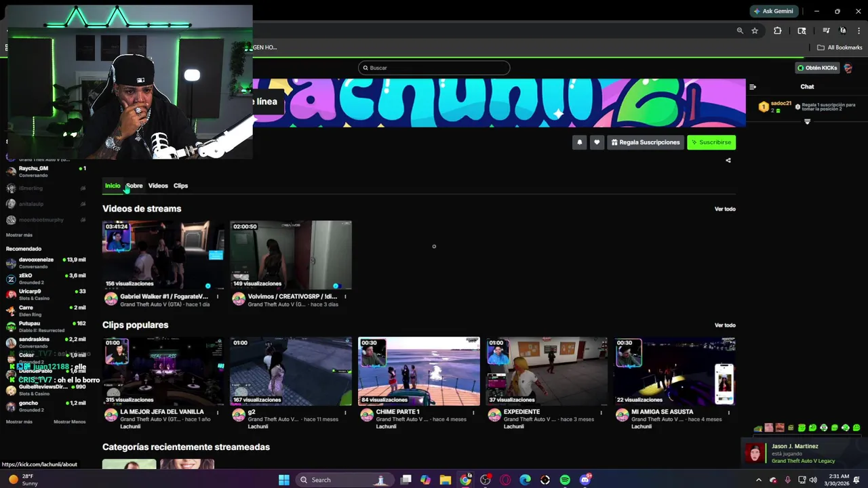The height and width of the screenshot is (488, 868).
Task: Play the g2 clip thumbnail
Action: point(291,371)
